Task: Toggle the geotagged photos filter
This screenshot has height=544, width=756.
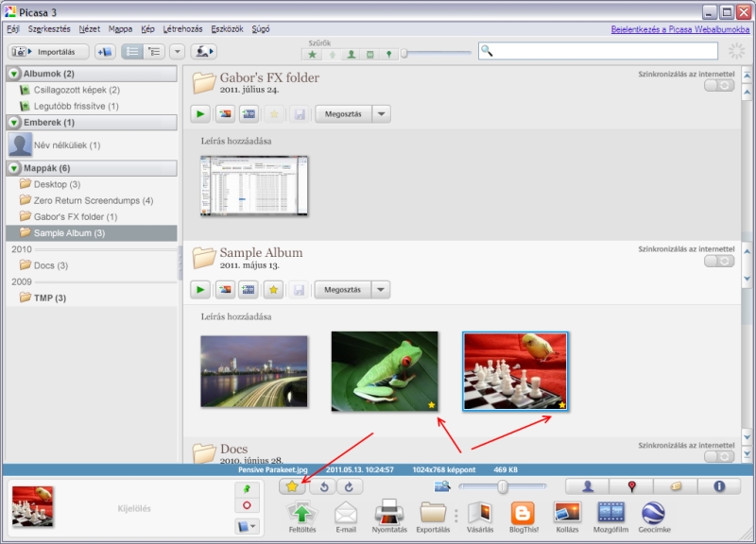Action: (x=388, y=55)
